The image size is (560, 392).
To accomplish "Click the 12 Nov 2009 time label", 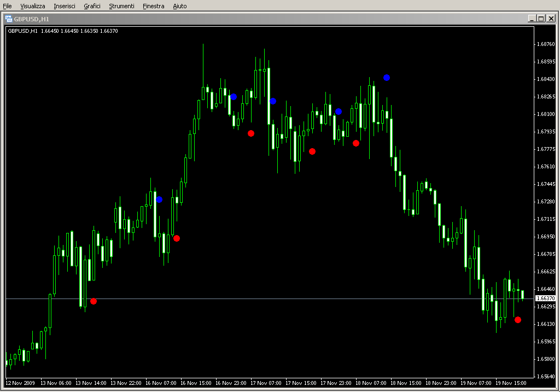I will (20, 383).
